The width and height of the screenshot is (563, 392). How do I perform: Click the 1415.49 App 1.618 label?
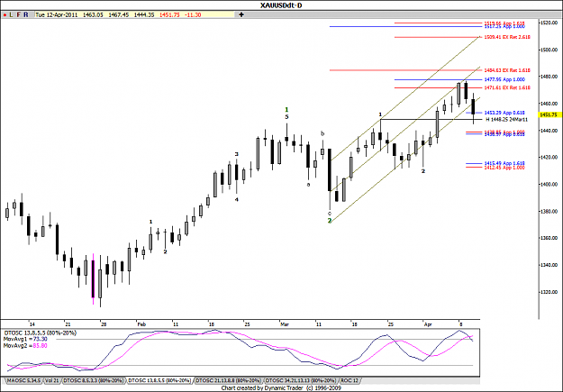point(504,163)
